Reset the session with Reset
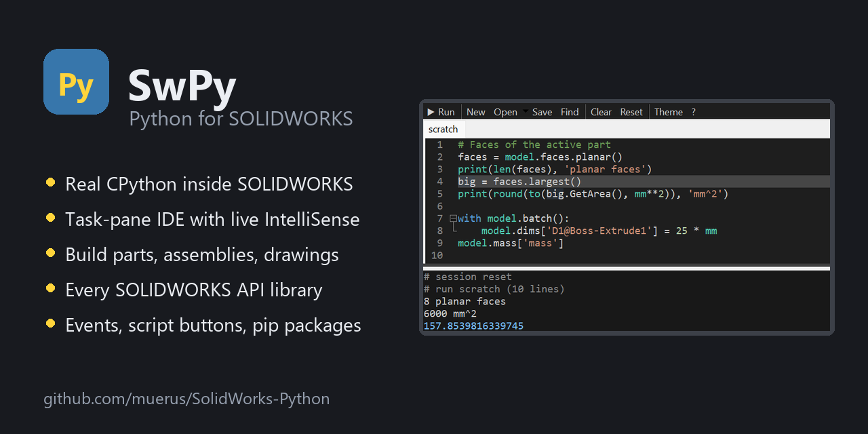 pos(631,112)
